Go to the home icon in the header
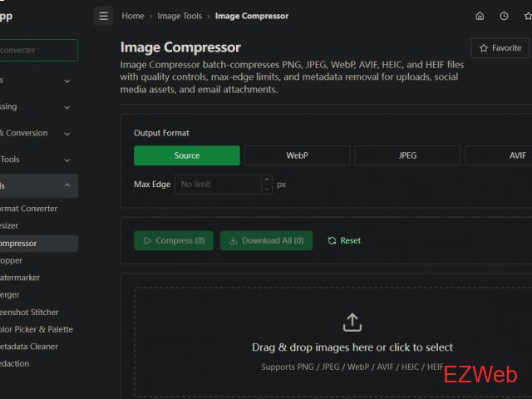Viewport: 532px width, 399px height. pyautogui.click(x=480, y=16)
